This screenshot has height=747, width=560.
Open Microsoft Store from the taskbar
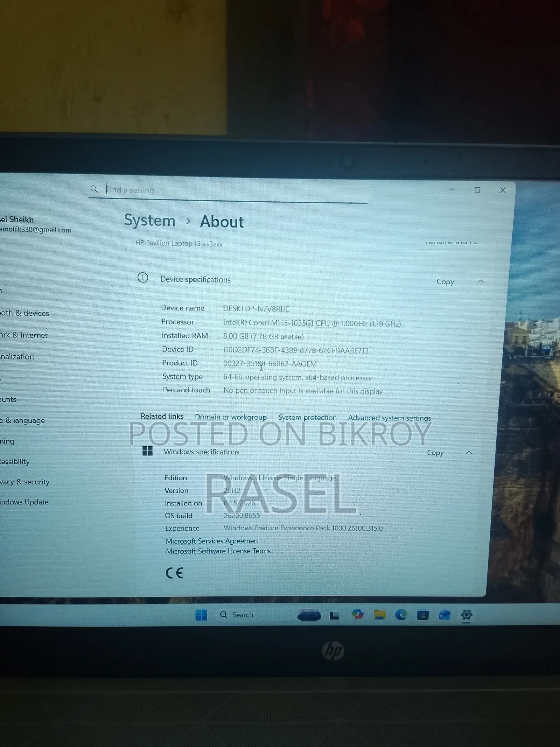coord(423,615)
